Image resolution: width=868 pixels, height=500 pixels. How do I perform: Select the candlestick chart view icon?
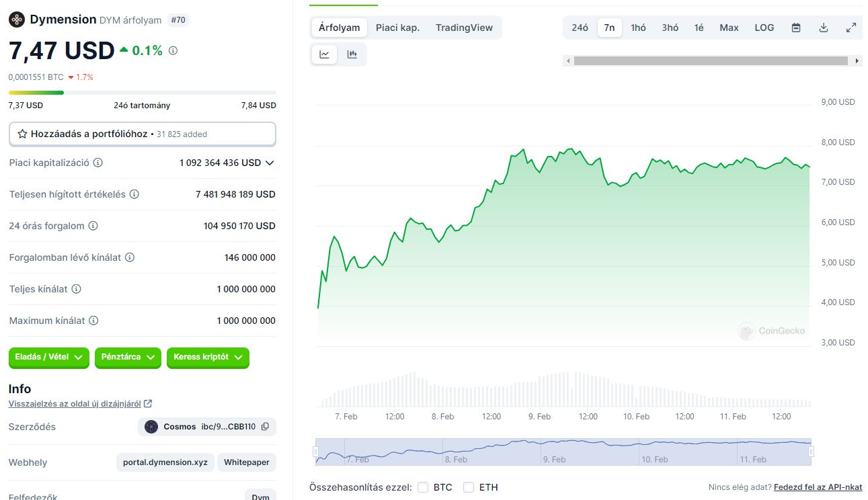pyautogui.click(x=352, y=54)
